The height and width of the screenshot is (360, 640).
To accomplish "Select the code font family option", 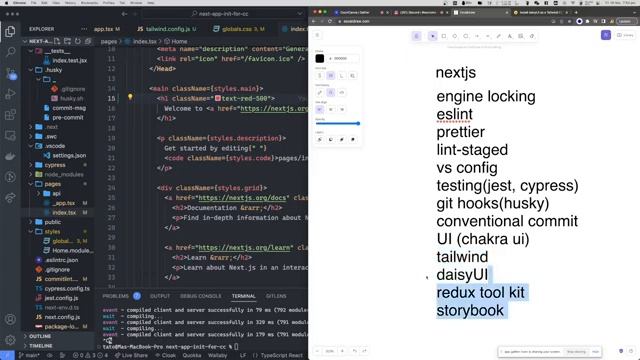I will tap(342, 93).
